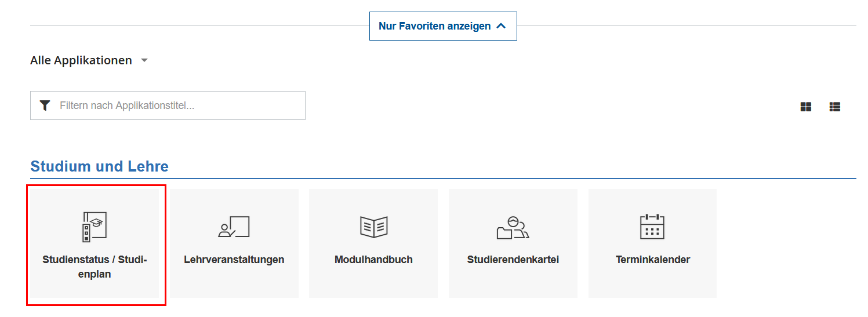Open the Lehrveranstaltungen tile label

point(234,260)
